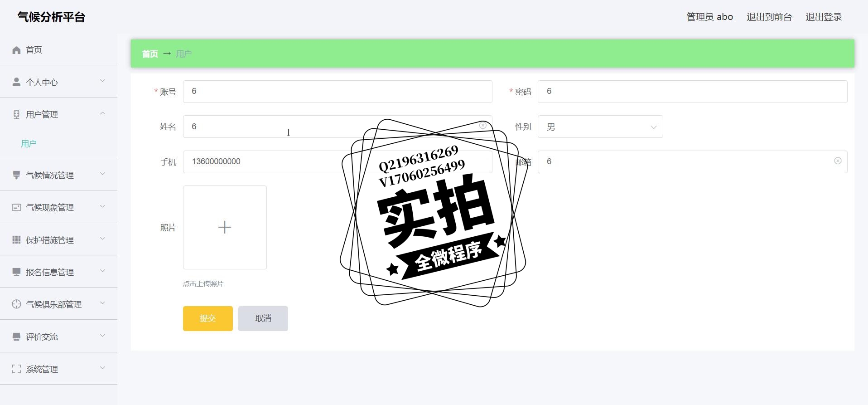Expand the 保护措施管理 chevron

102,239
